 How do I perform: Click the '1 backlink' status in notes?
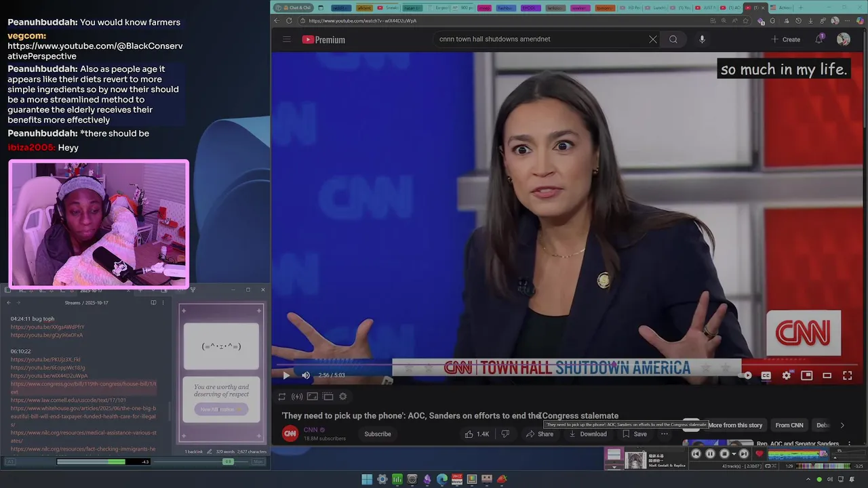(x=194, y=451)
